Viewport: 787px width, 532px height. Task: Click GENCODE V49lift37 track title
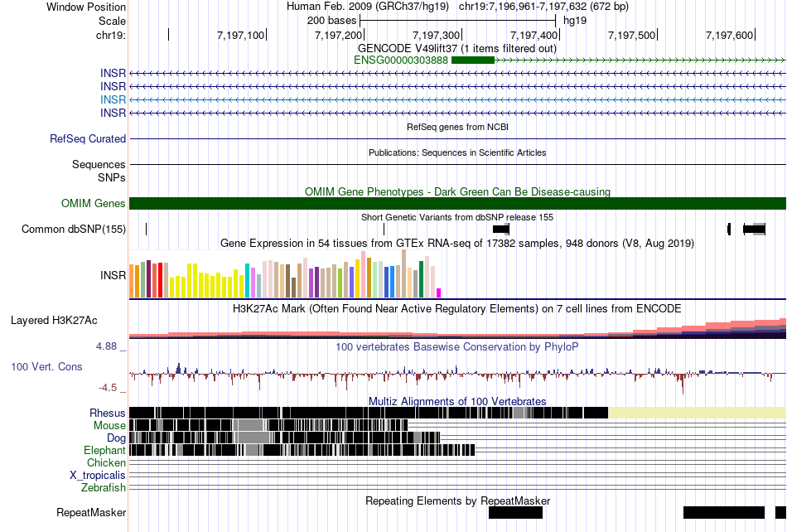point(457,49)
